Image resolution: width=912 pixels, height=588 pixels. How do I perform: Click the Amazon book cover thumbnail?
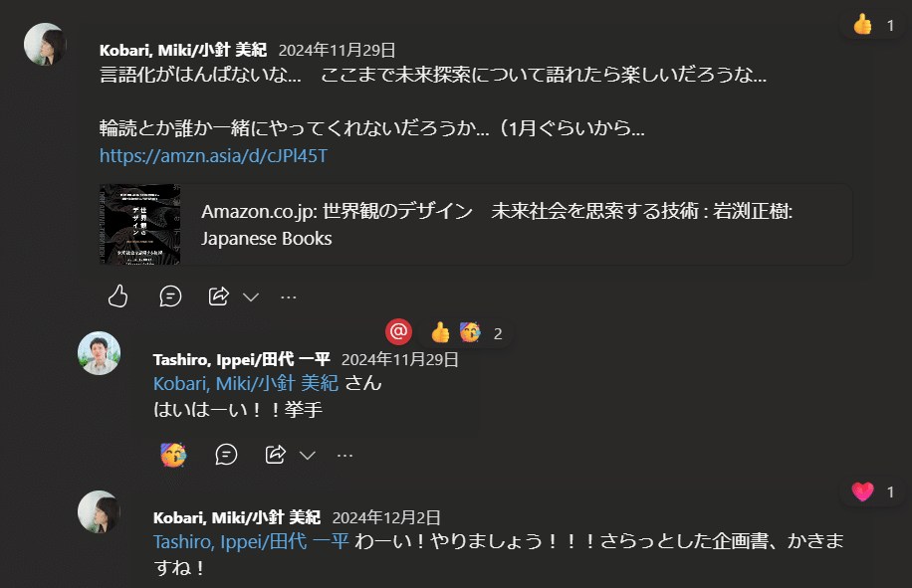pyautogui.click(x=138, y=225)
